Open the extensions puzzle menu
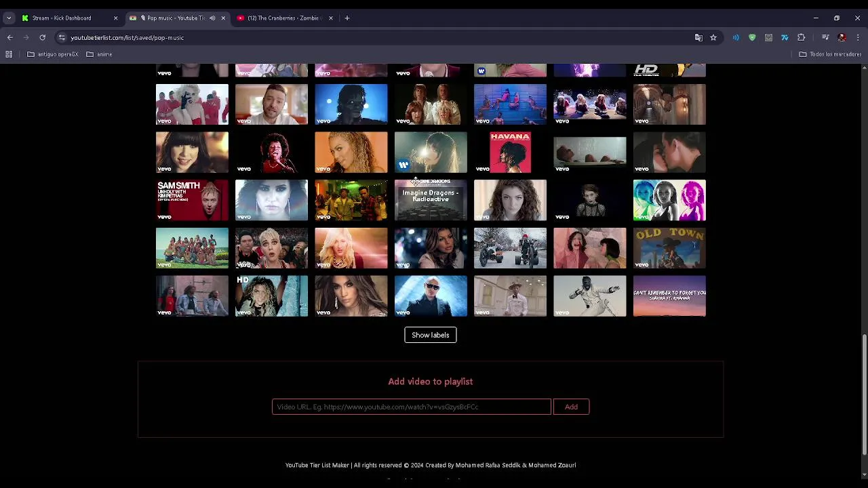 tap(801, 38)
